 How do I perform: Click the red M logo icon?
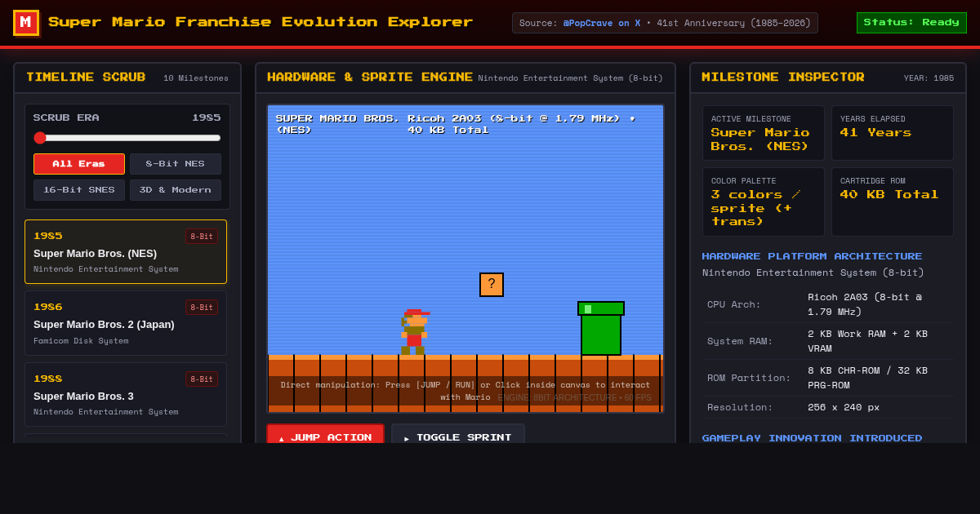point(26,23)
